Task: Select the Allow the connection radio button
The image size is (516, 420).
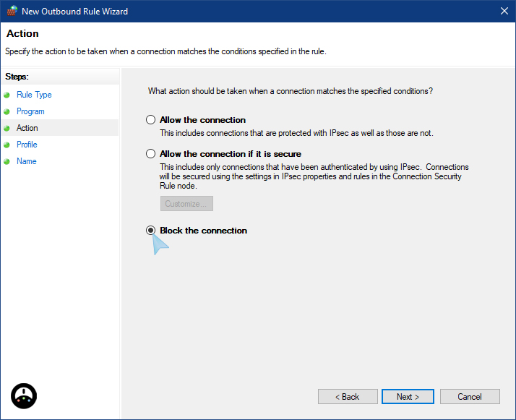Action: 151,120
